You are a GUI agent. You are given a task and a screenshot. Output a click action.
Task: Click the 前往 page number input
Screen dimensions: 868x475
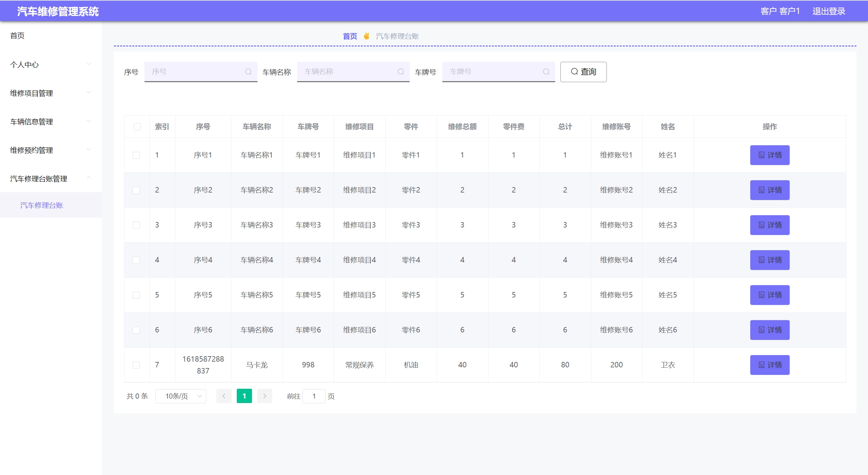pyautogui.click(x=314, y=396)
